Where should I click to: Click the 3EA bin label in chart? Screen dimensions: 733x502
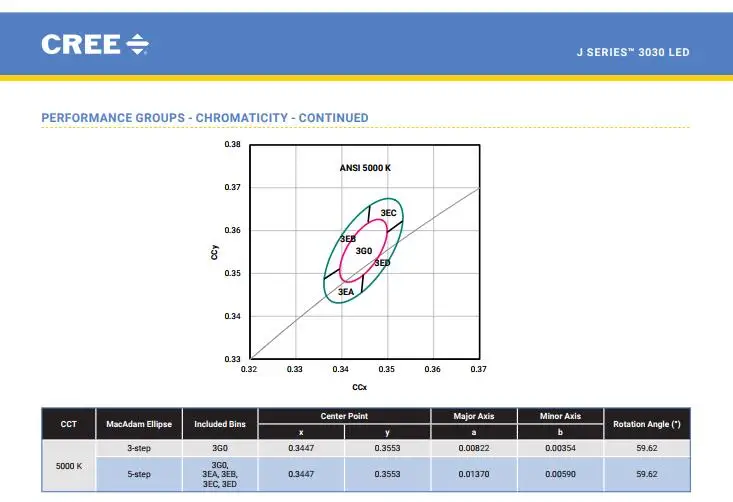pos(346,292)
